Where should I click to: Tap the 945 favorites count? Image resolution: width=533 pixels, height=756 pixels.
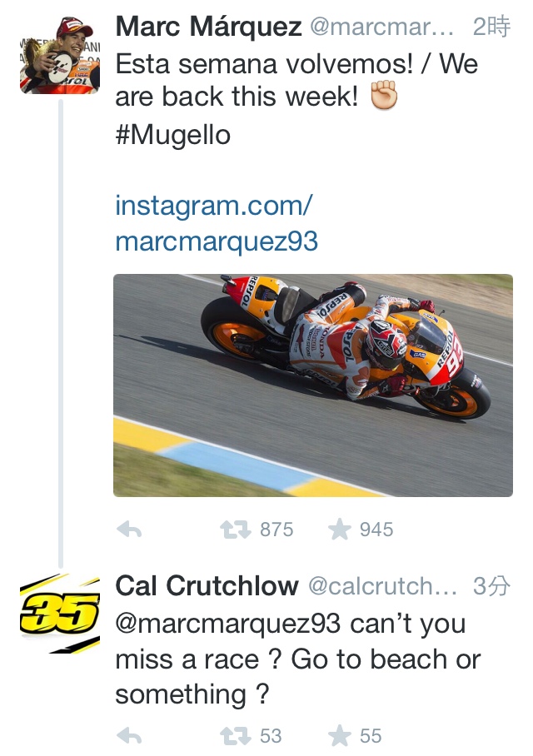point(376,530)
